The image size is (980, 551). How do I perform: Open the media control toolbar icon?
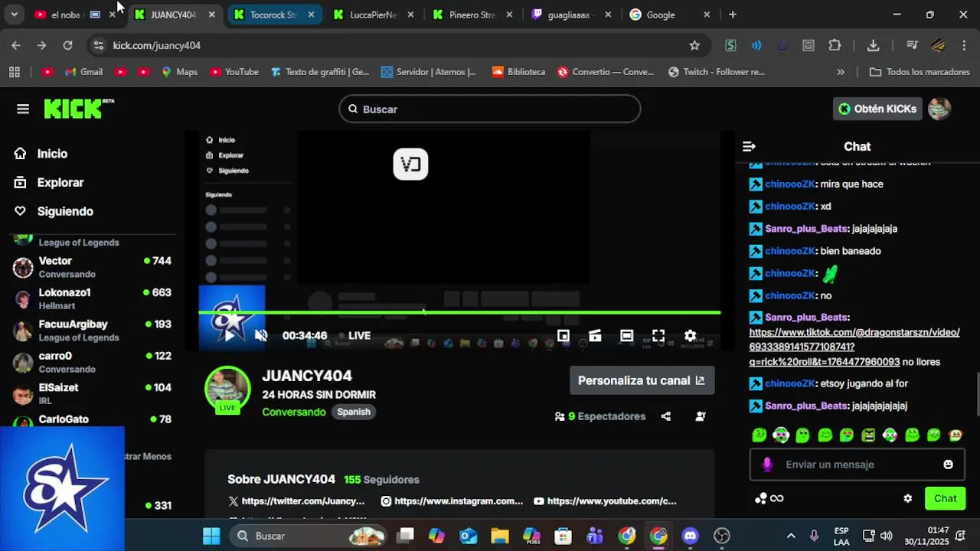pos(912,45)
